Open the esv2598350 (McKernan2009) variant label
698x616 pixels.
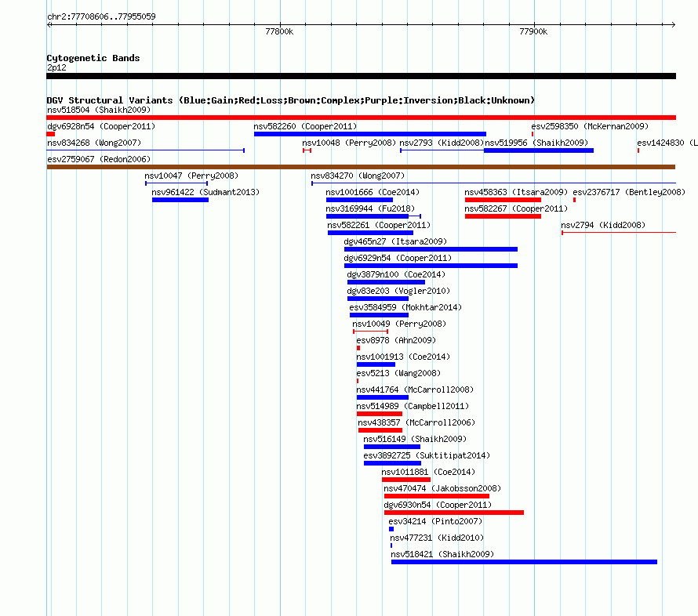(x=590, y=126)
